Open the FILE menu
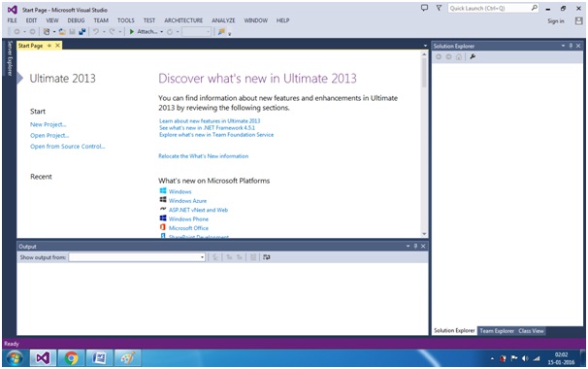The width and height of the screenshot is (588, 369). (x=12, y=20)
